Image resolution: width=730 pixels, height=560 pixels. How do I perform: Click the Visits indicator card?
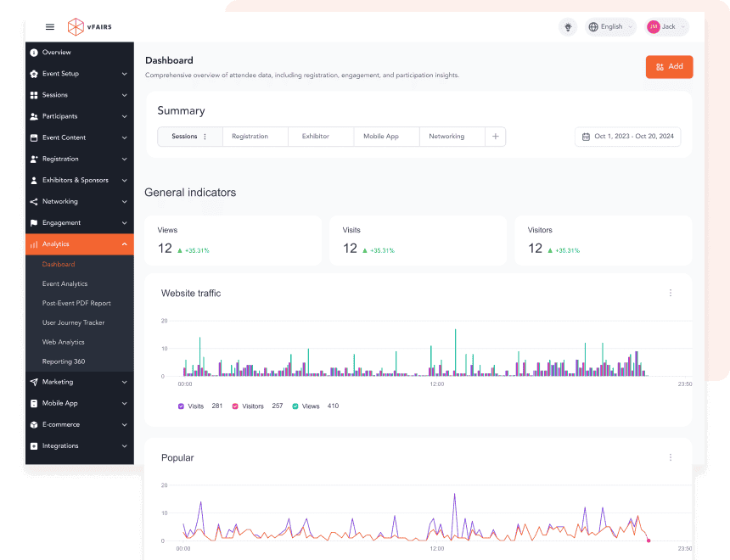418,241
